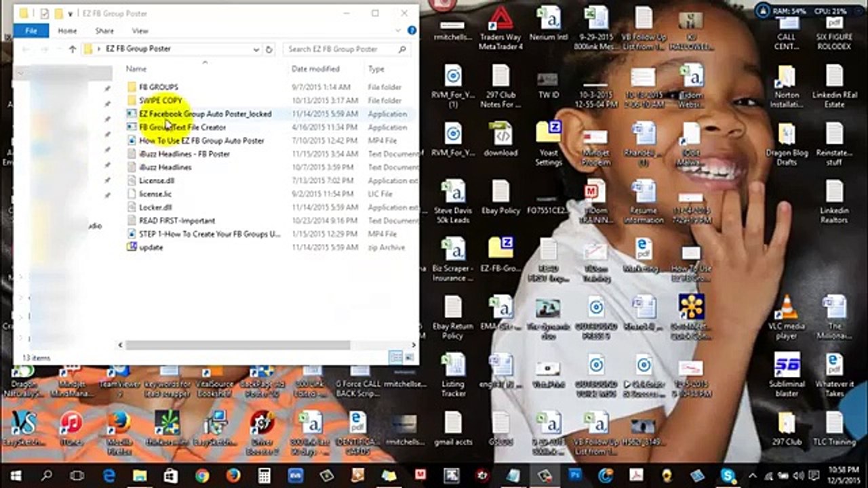Select Listing Tracker desktop file
868x488 pixels.
point(453,375)
